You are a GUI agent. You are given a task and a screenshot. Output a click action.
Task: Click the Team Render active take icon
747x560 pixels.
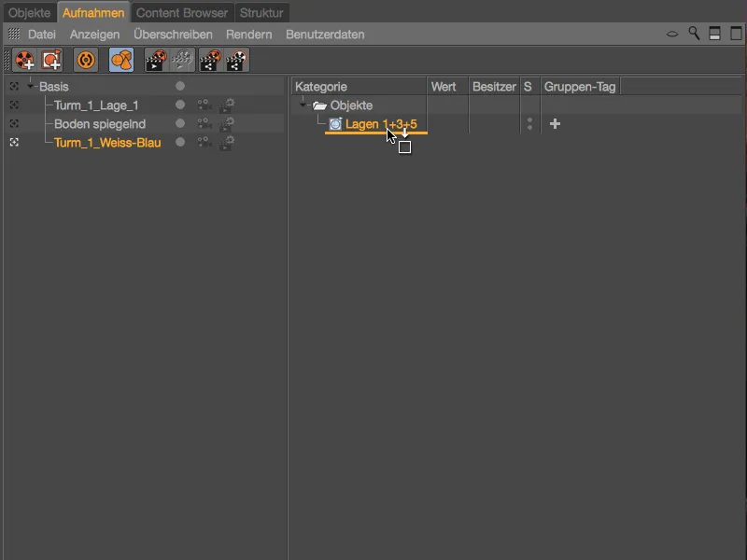tap(210, 60)
